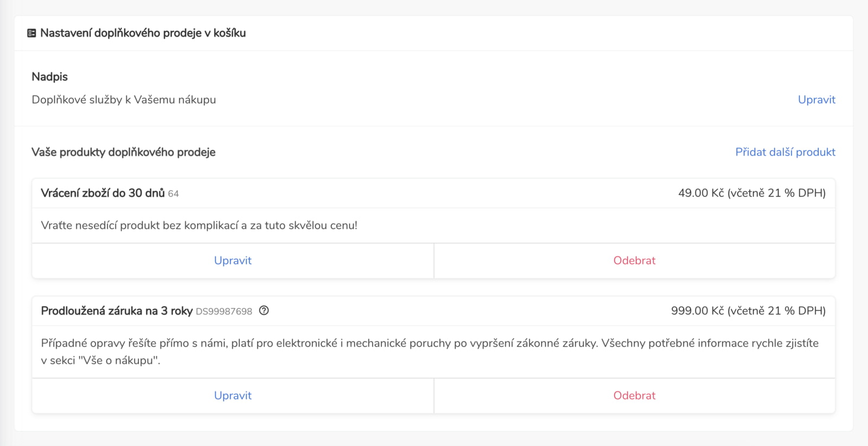Click the Doplňkové služby k Vašemu nákupu text
This screenshot has height=446, width=868.
coord(124,100)
